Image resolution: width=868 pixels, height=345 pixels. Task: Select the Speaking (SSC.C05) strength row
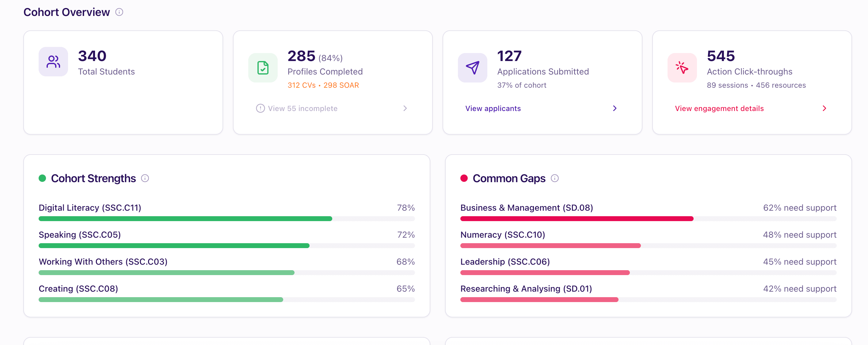(227, 240)
